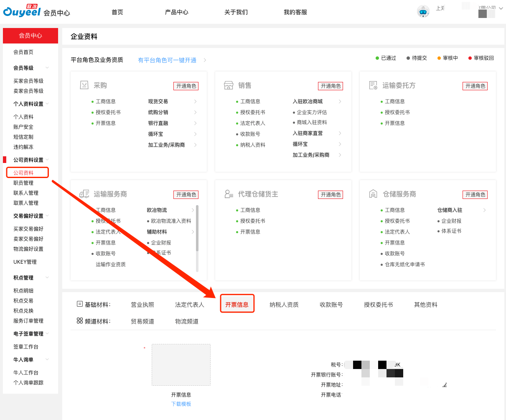Click the 运输委托方 document icon

pyautogui.click(x=373, y=85)
